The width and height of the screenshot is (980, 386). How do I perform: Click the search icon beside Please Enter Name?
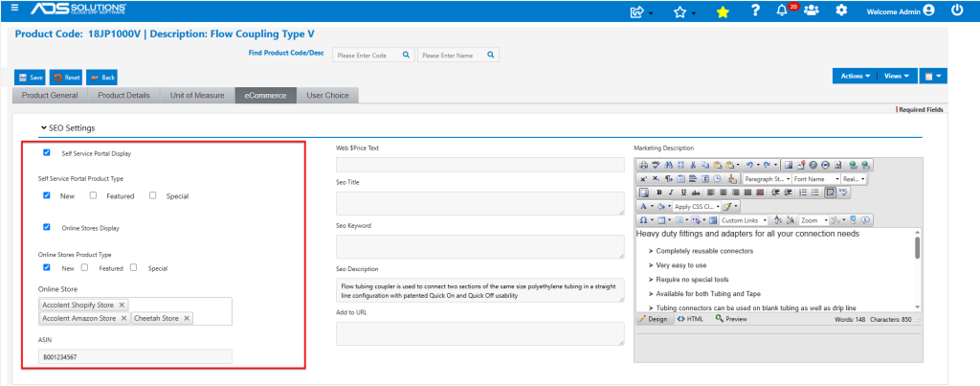coord(491,55)
